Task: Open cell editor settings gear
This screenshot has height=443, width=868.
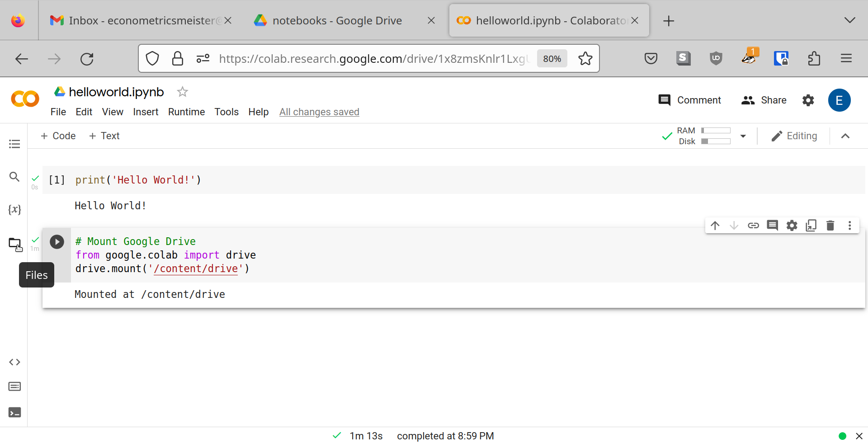Action: (x=792, y=225)
